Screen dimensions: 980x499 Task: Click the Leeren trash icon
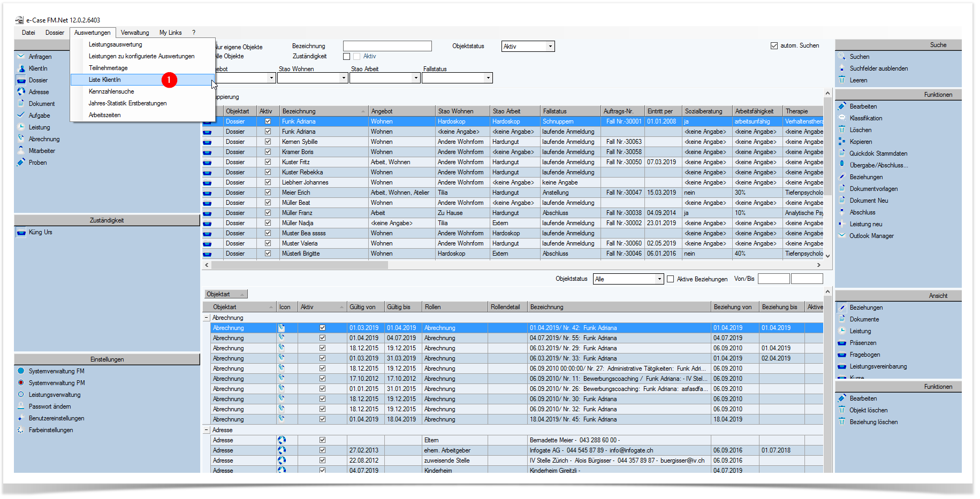(x=842, y=80)
